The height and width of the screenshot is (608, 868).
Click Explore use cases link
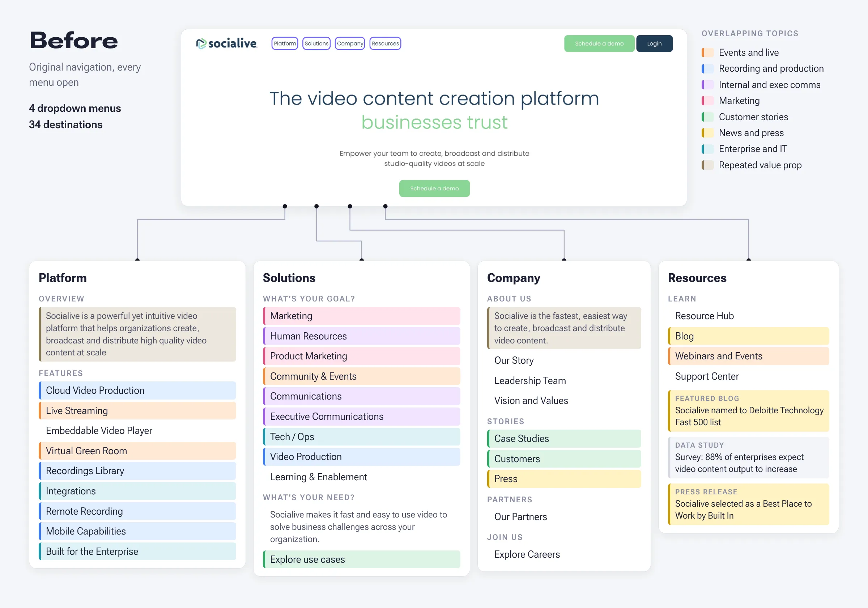pyautogui.click(x=361, y=560)
